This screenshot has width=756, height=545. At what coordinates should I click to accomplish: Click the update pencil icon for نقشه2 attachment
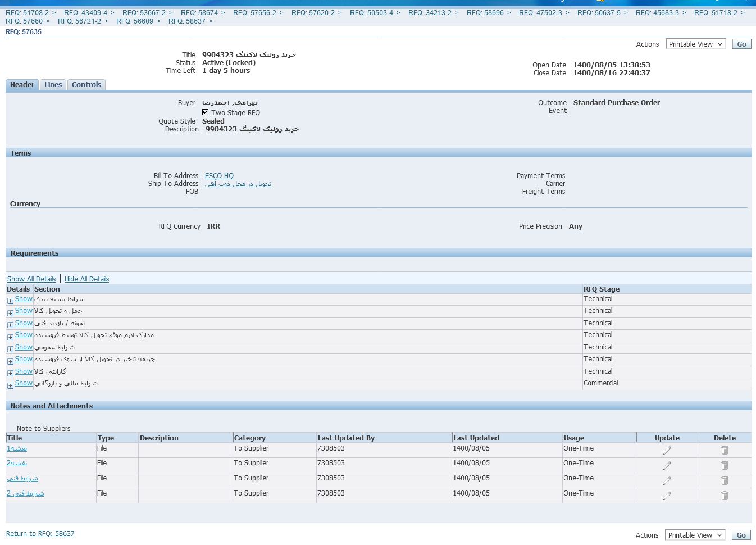[x=667, y=465]
